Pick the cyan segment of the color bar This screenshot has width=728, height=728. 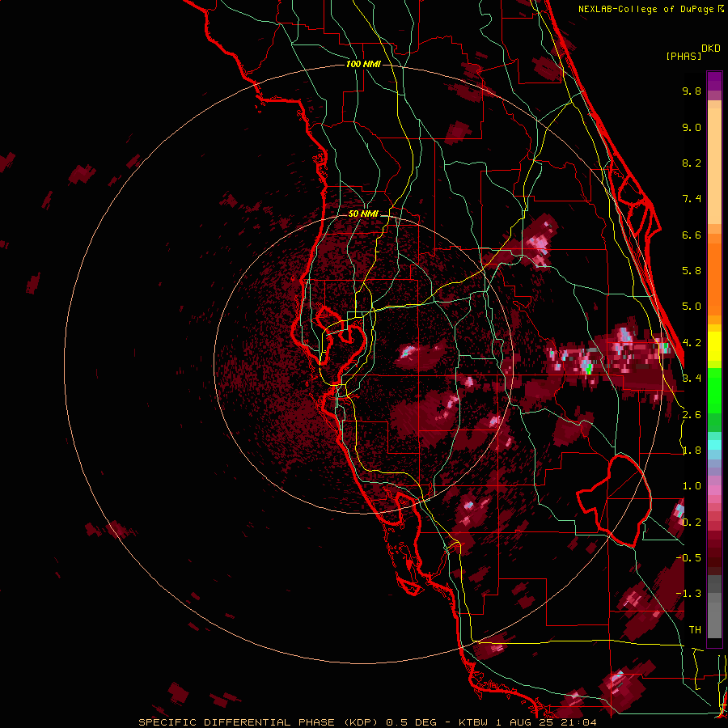tap(714, 444)
